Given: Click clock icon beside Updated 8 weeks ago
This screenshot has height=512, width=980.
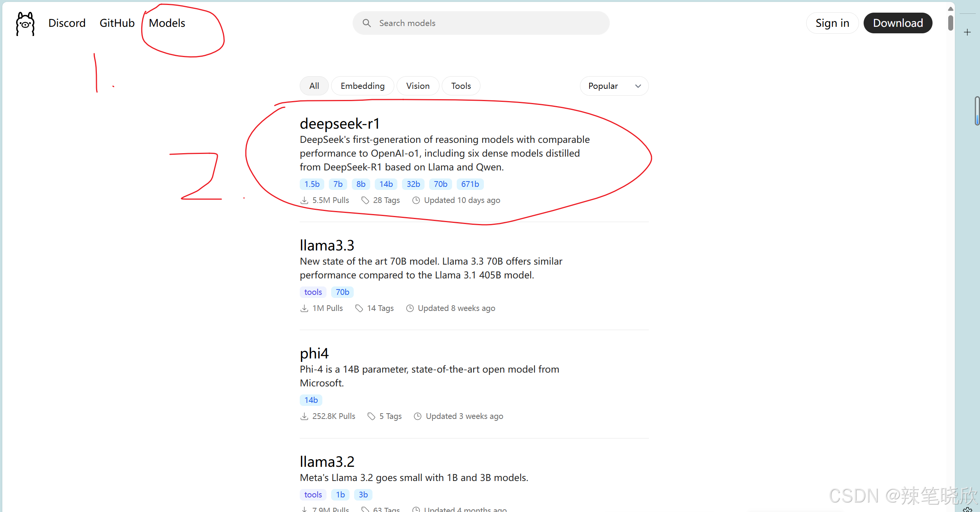Looking at the screenshot, I should tap(410, 308).
